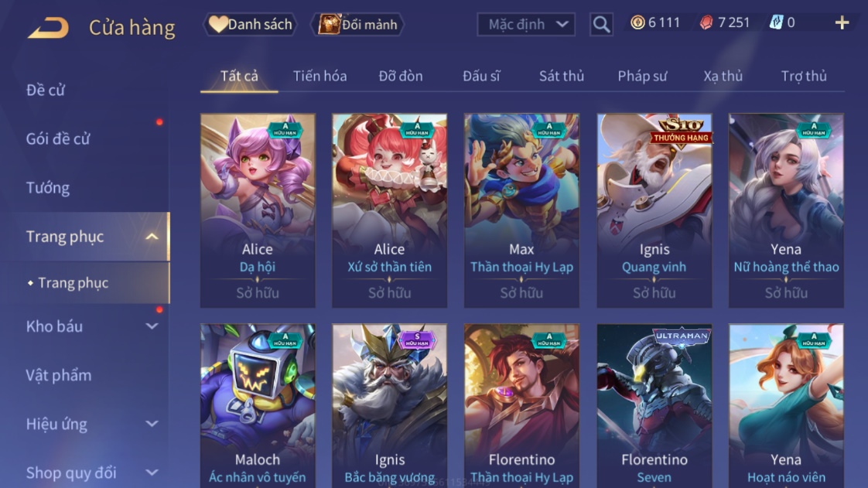
Task: Go back using the gold return arrow
Action: 49,28
